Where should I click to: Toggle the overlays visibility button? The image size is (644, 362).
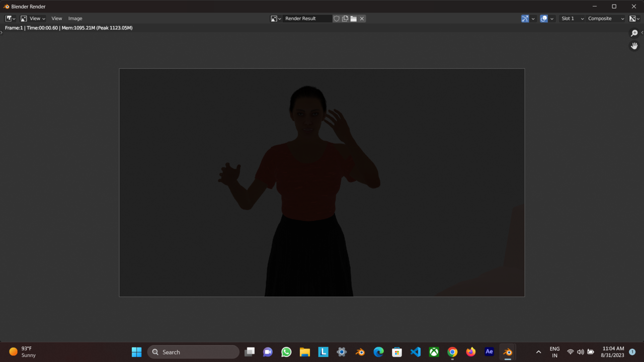pyautogui.click(x=543, y=18)
